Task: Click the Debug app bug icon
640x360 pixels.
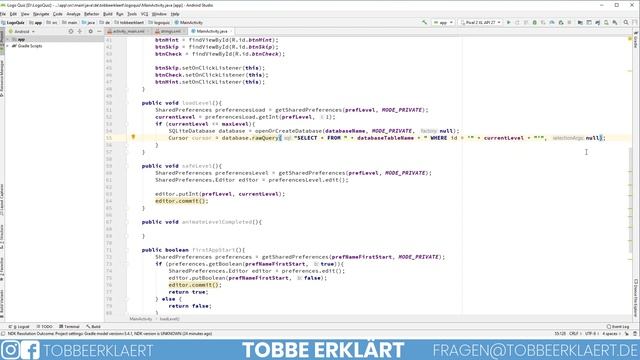Action: click(534, 22)
